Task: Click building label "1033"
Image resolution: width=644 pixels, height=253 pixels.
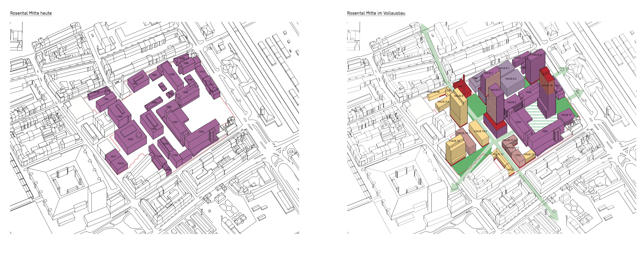Action: pyautogui.click(x=165, y=144)
